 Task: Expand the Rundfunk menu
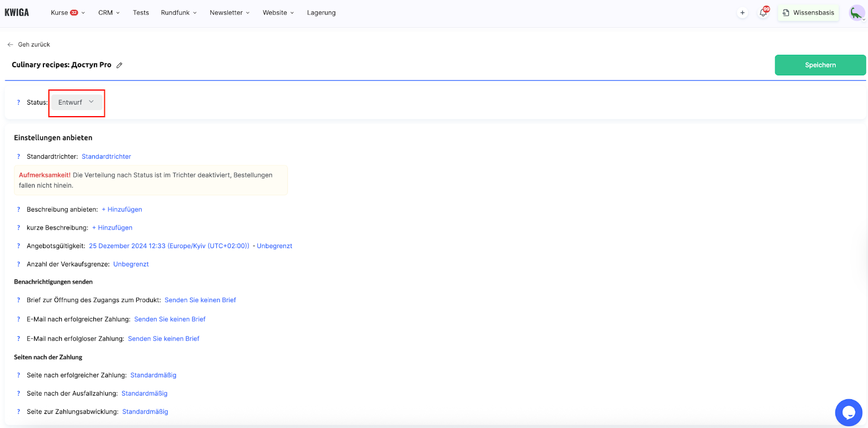pos(179,12)
